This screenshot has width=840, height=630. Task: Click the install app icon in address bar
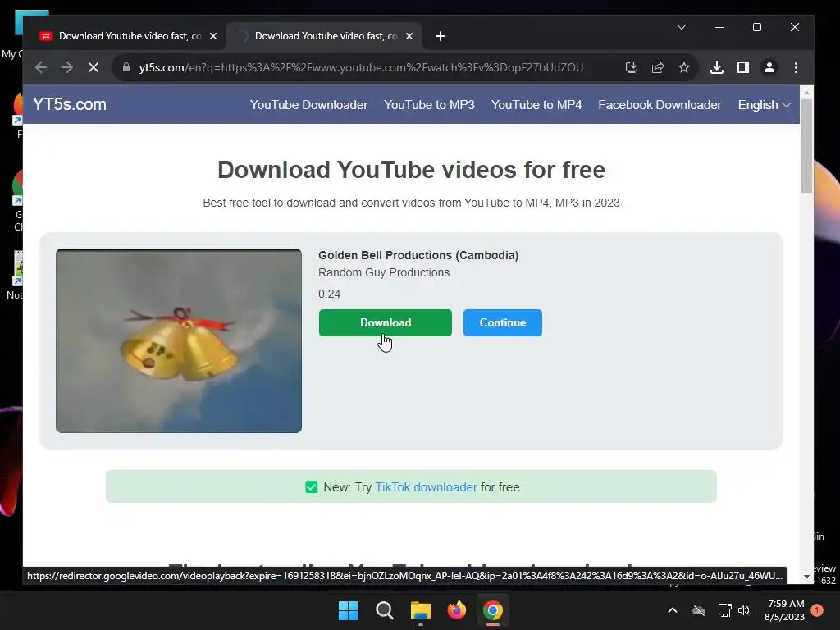pyautogui.click(x=631, y=67)
